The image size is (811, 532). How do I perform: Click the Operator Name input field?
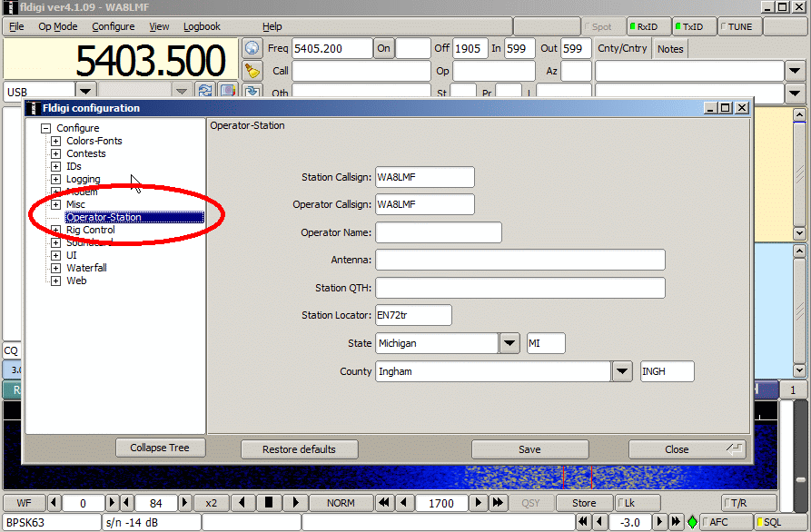coord(439,232)
